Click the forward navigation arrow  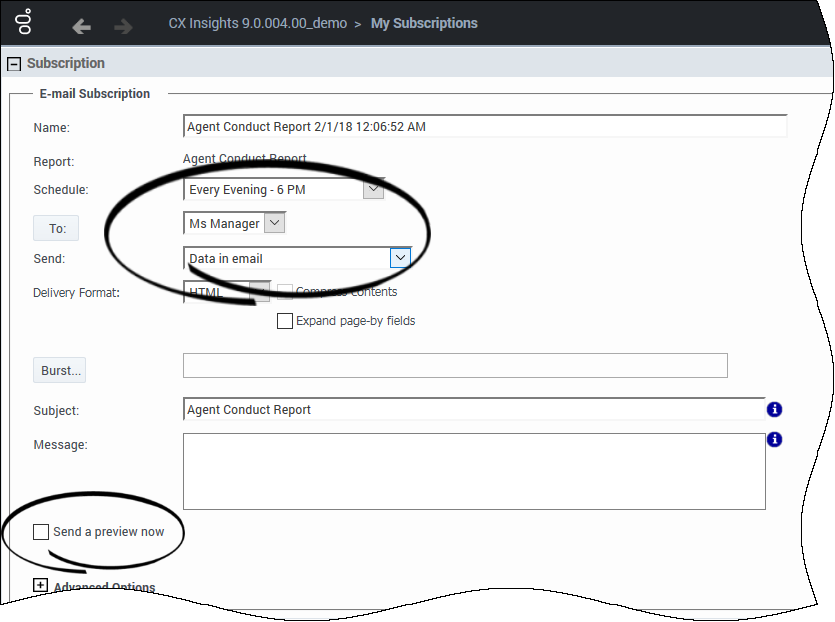[122, 27]
